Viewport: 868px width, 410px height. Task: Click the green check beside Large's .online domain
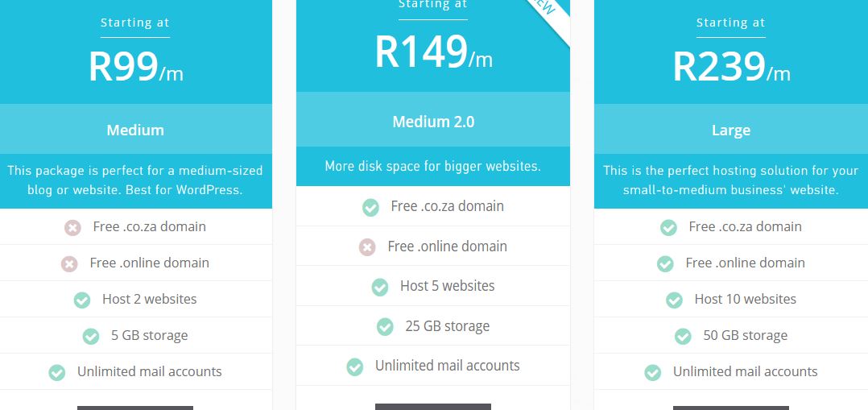(x=665, y=264)
